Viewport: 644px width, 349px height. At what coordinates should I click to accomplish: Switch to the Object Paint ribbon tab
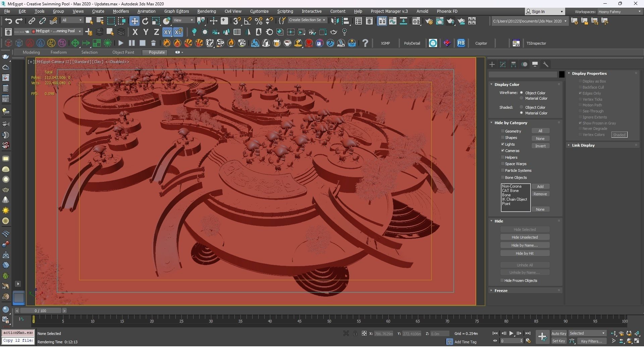(x=123, y=52)
